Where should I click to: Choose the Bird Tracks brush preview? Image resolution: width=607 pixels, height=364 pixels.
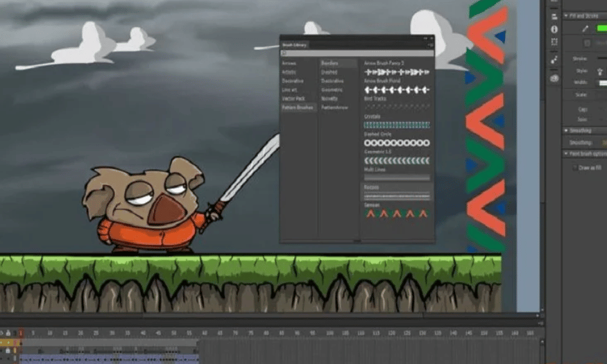pos(397,106)
